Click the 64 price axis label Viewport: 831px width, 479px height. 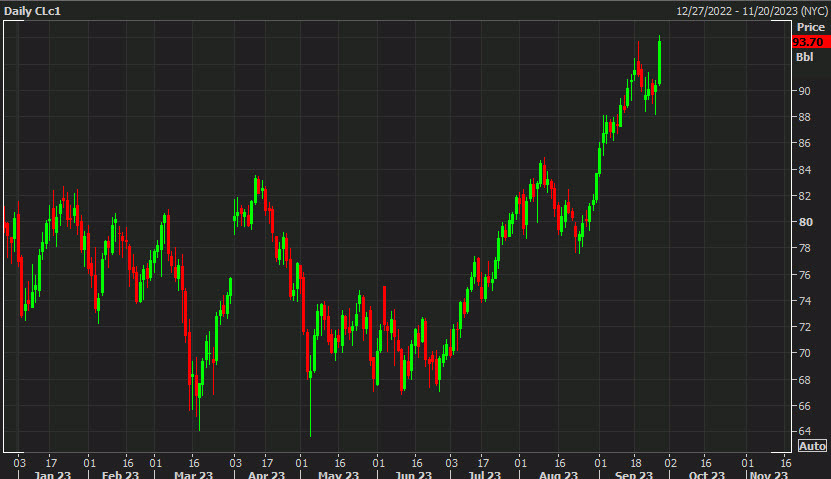(x=805, y=431)
